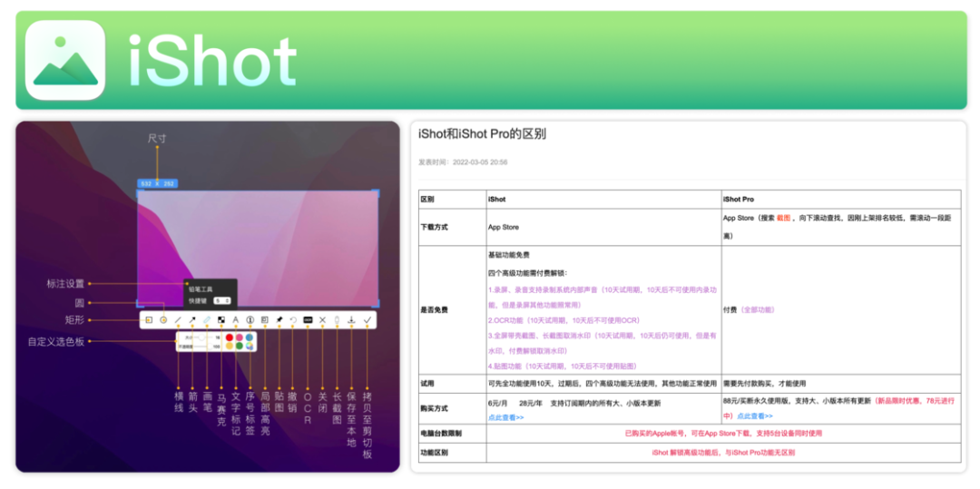Choose the arrow drawing tool
This screenshot has height=489, width=980.
192,319
